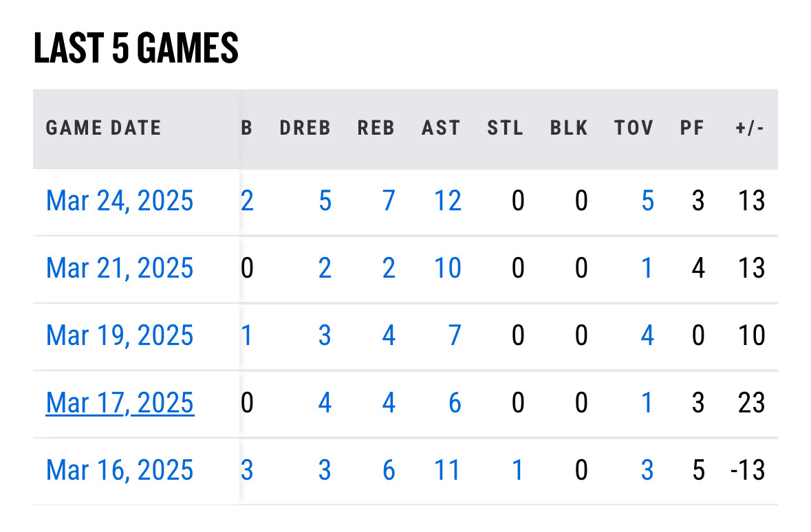This screenshot has height=532, width=811.
Task: Open the Mar 19, 2025 game link
Action: 120,335
